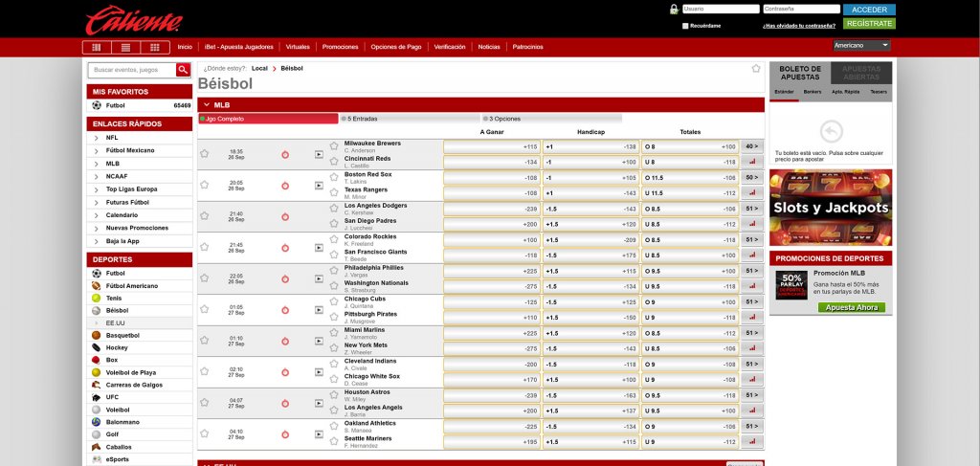Expand EE.UU submenu under Béisbol

[97, 323]
